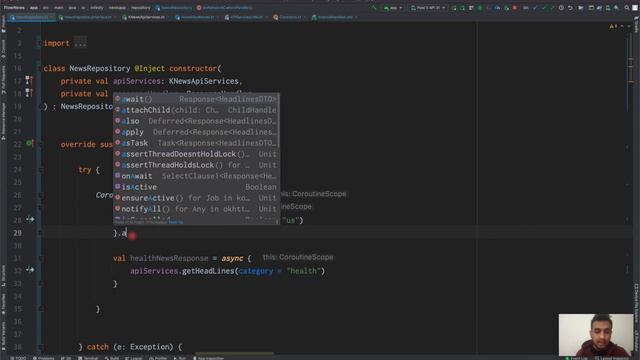Viewport: 640px width, 360px height.
Task: Open the Problems tool window
Action: [x=44, y=358]
